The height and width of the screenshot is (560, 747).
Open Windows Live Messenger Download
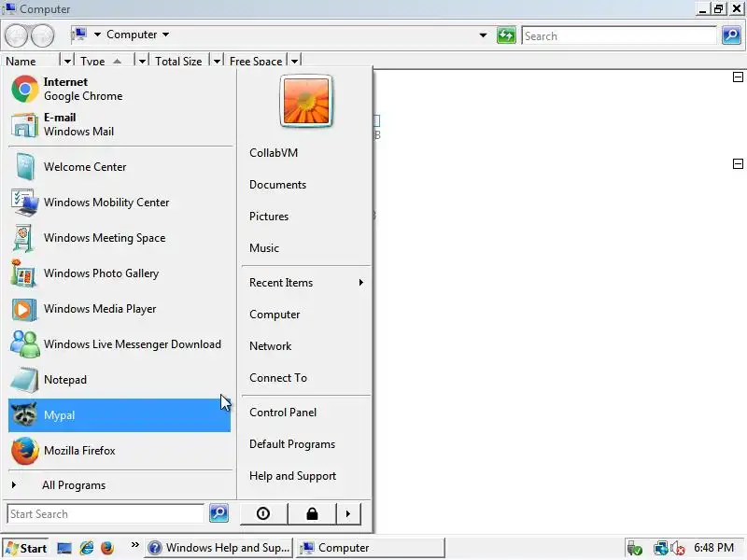120,344
